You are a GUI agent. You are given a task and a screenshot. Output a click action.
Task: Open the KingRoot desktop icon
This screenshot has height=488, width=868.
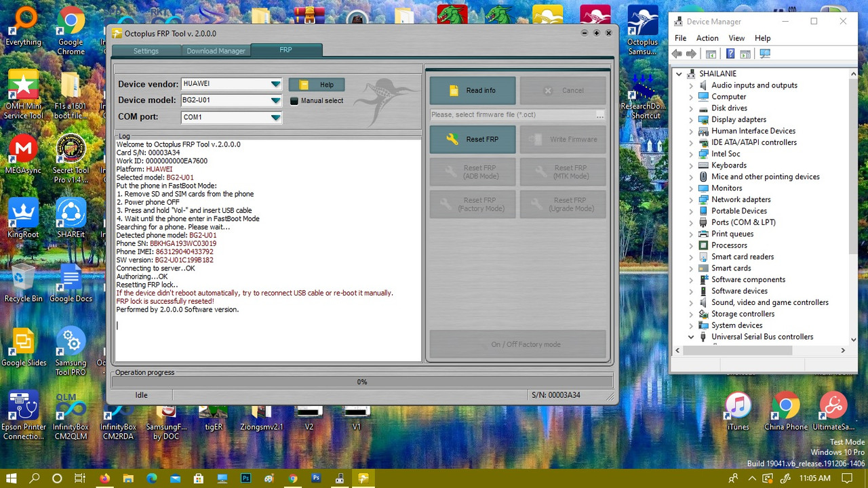[23, 218]
